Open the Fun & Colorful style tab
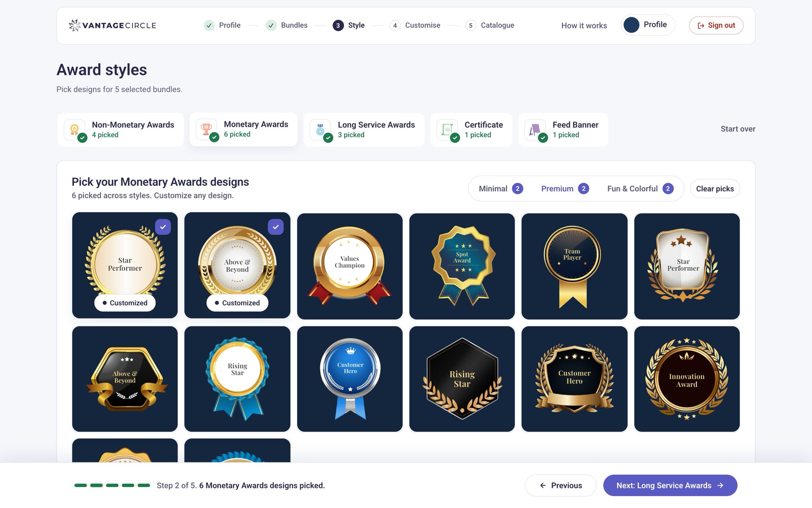This screenshot has height=508, width=812. click(x=640, y=189)
